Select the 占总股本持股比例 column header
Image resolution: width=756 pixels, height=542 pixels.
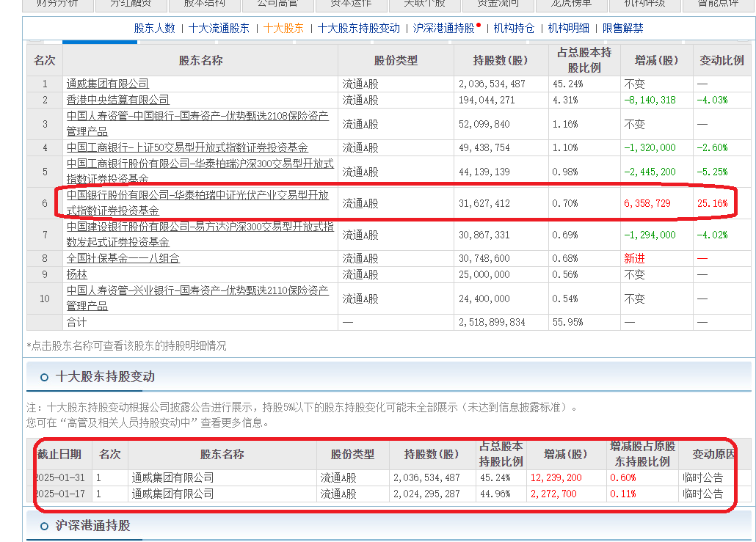coord(584,60)
